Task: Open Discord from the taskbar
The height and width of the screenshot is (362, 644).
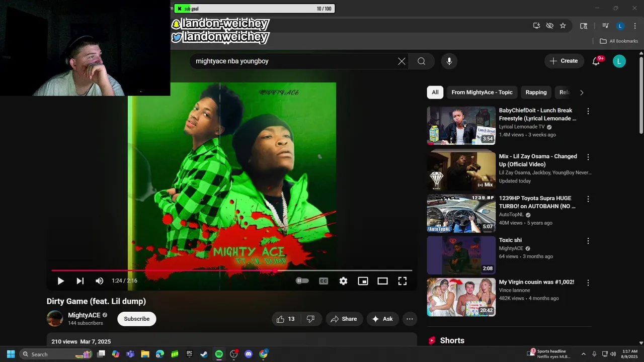Action: [x=249, y=354]
